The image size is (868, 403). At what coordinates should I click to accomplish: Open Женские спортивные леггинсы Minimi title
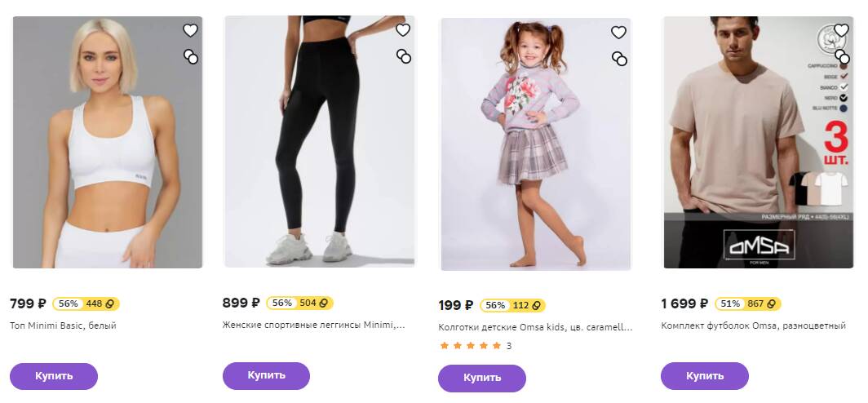(x=312, y=325)
